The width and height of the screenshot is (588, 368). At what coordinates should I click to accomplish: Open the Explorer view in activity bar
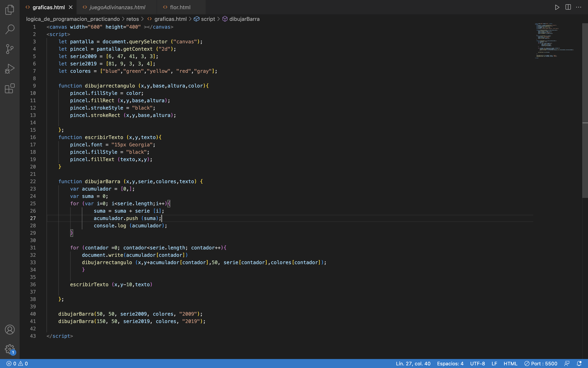tap(10, 10)
